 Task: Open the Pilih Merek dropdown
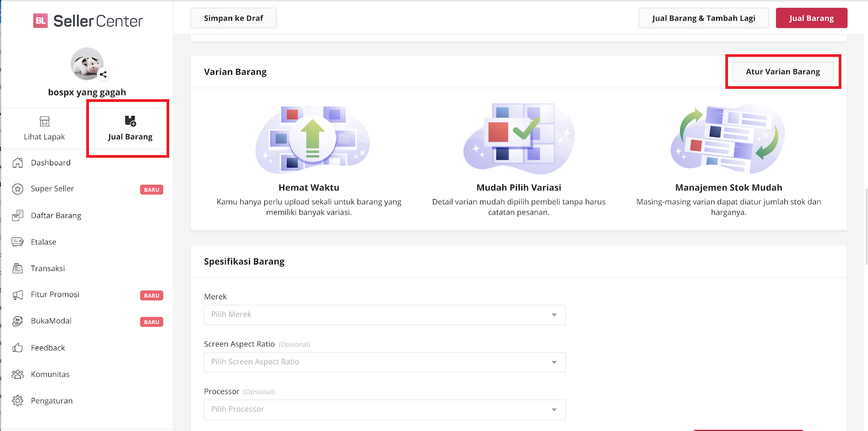[385, 314]
